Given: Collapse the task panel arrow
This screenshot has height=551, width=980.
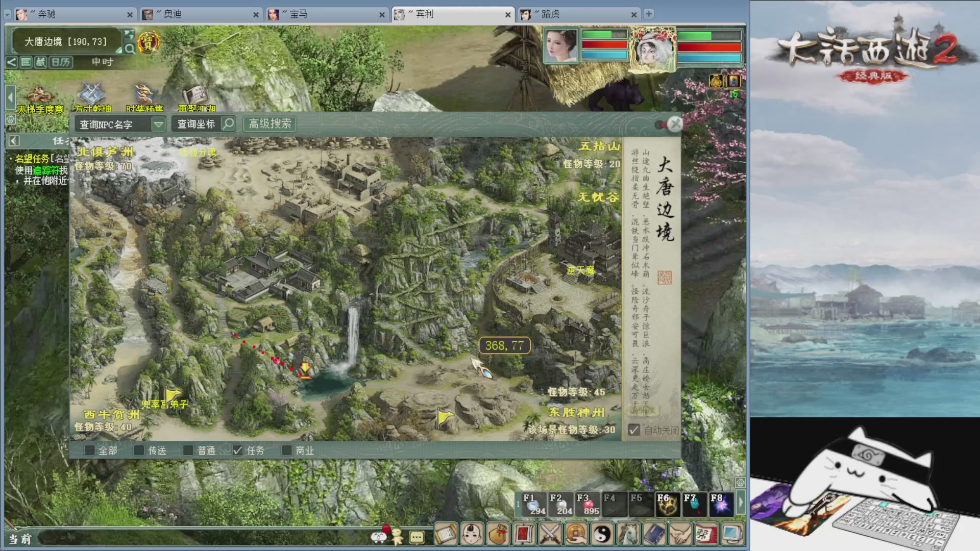Looking at the screenshot, I should [x=14, y=141].
